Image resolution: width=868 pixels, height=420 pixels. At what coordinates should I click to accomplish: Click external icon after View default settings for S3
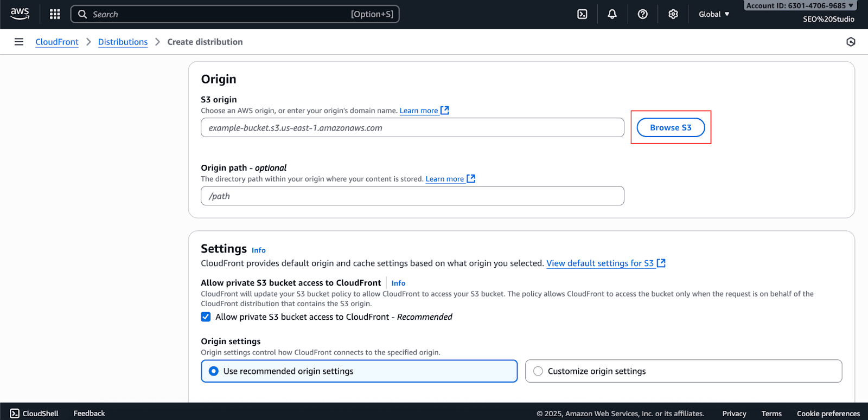[x=661, y=263]
